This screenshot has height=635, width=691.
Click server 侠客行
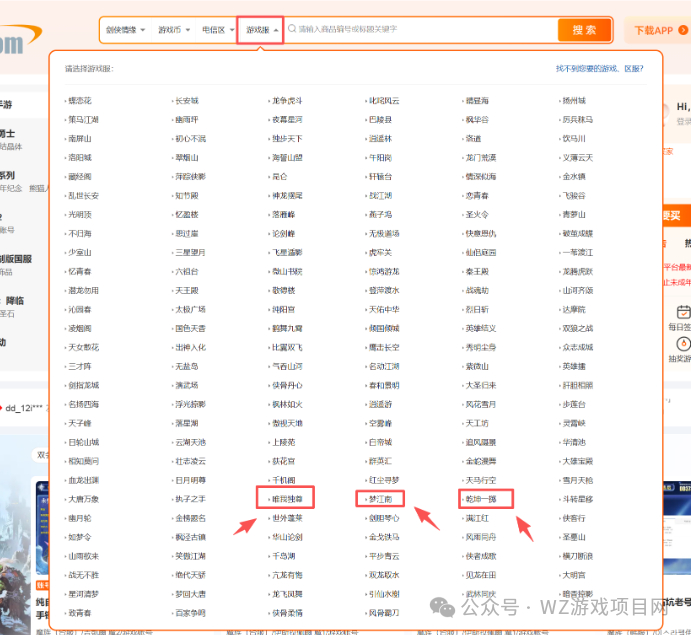coord(574,518)
